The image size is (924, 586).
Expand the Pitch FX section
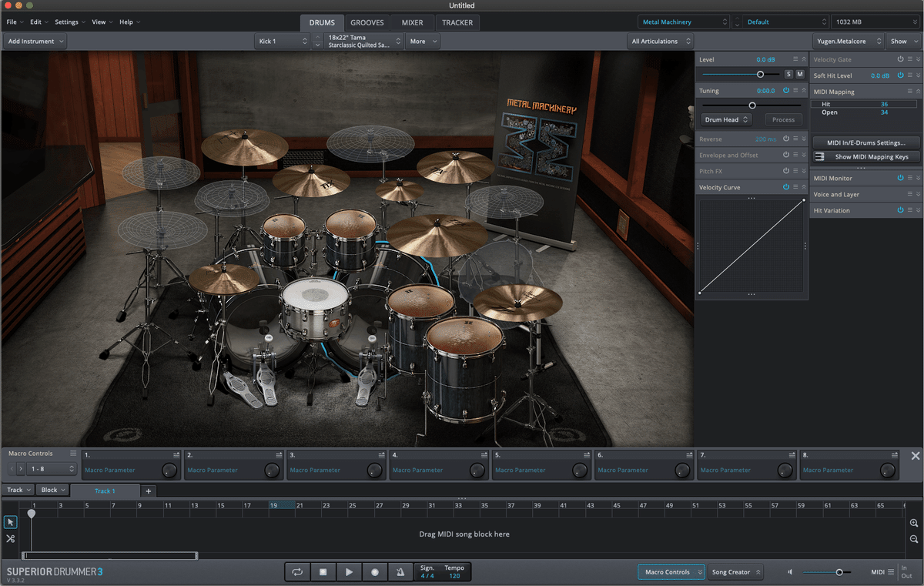(x=803, y=171)
